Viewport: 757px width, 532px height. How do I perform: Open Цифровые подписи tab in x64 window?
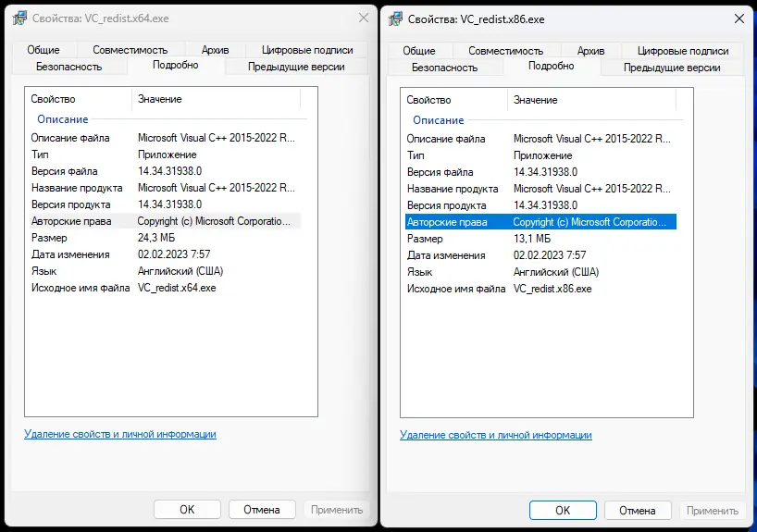click(x=308, y=50)
